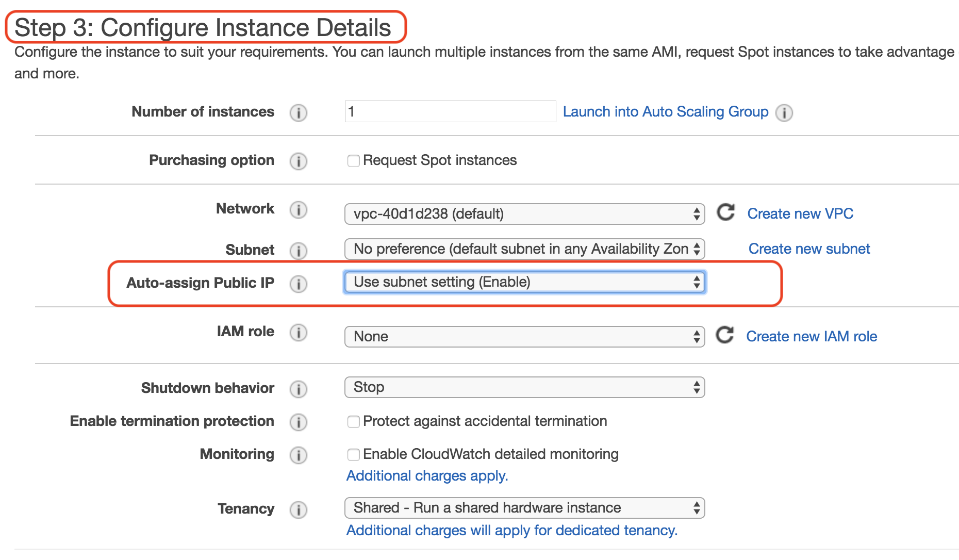Click the info icon beside Network
959x560 pixels.
[299, 210]
